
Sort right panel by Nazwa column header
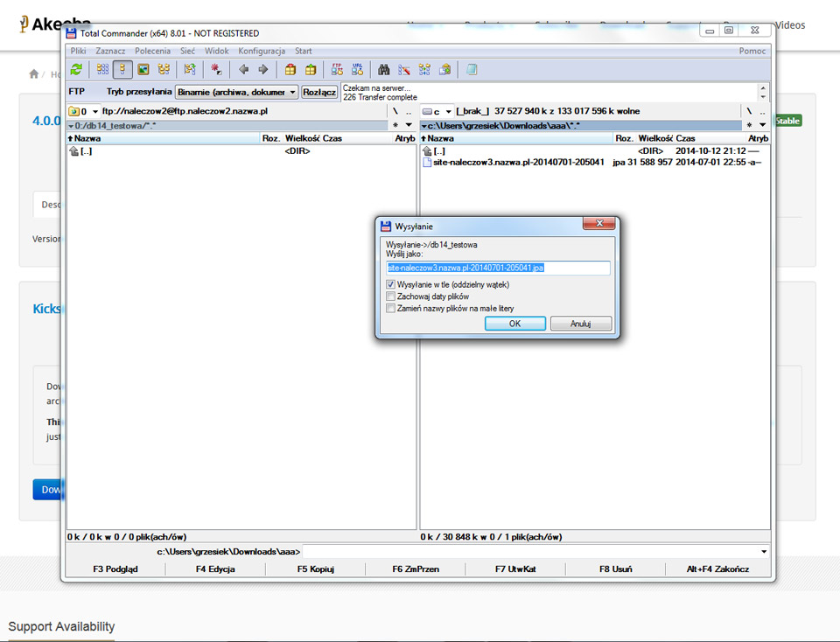coord(517,138)
